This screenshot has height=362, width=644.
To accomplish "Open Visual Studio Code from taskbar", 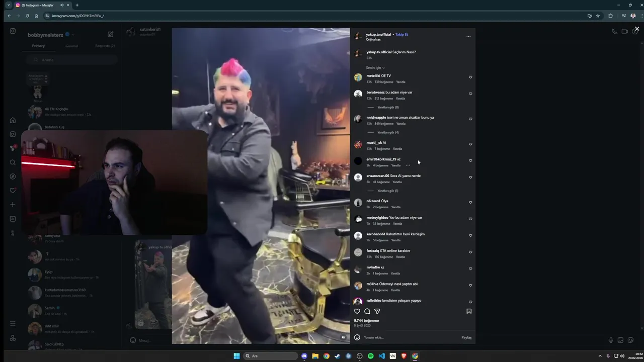I will click(382, 356).
